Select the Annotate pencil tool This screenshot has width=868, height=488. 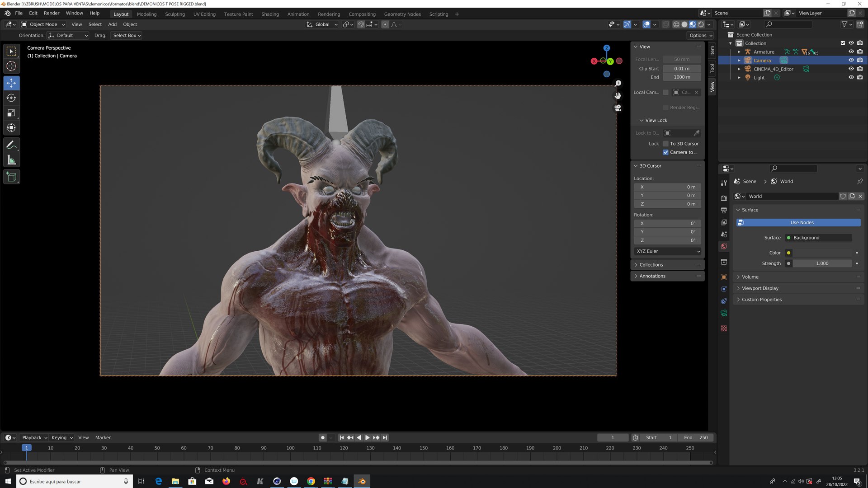point(11,145)
